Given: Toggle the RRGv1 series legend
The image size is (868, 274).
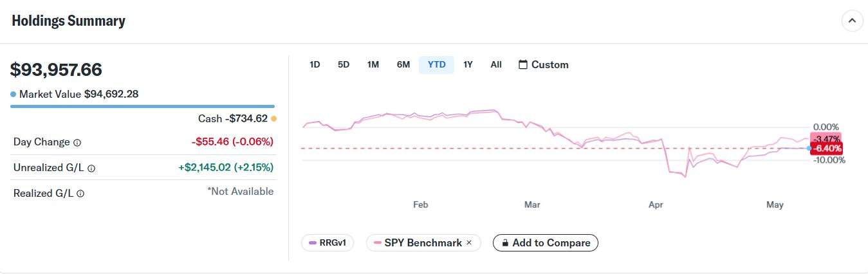Looking at the screenshot, I should [x=328, y=243].
